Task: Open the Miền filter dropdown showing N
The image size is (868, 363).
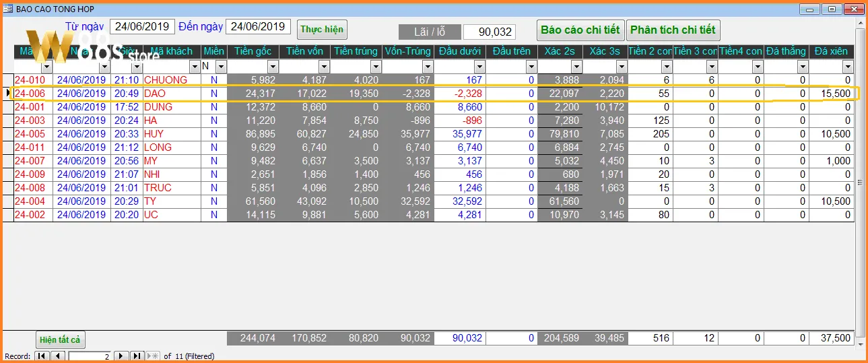Action: (x=220, y=67)
